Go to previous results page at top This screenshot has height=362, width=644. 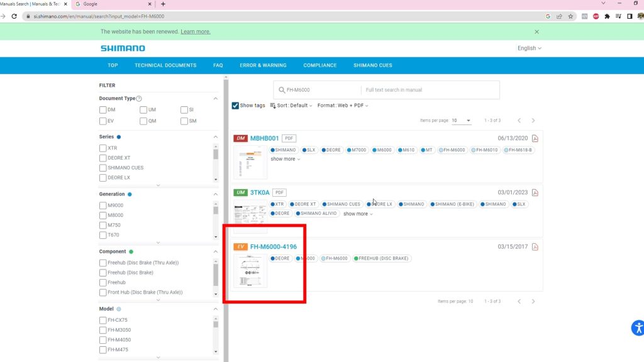(519, 120)
